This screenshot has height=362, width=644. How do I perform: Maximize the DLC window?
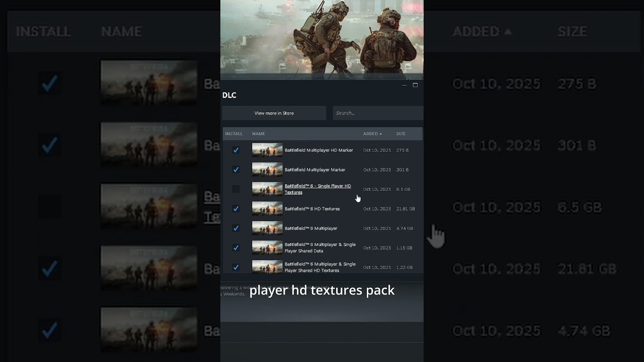click(415, 85)
